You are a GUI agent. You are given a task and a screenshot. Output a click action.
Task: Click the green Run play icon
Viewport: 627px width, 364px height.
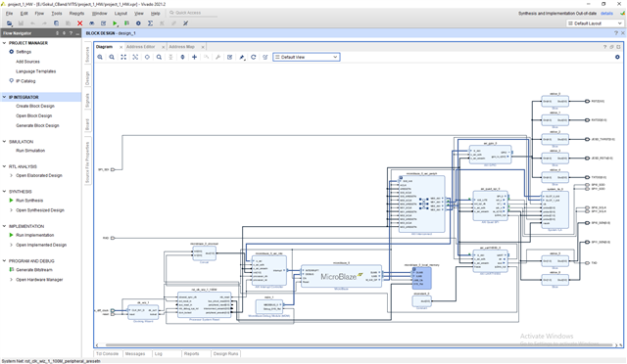click(x=116, y=23)
